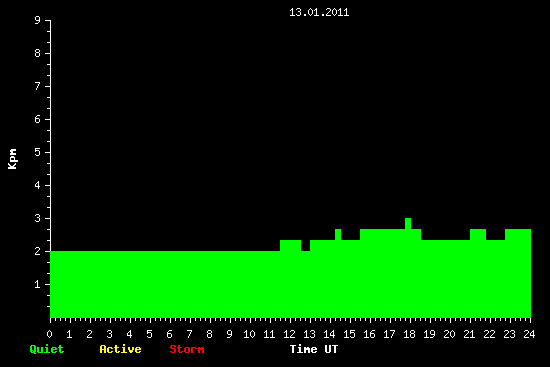Click the value 2 on Kp axis
550x367 pixels.
tap(38, 251)
